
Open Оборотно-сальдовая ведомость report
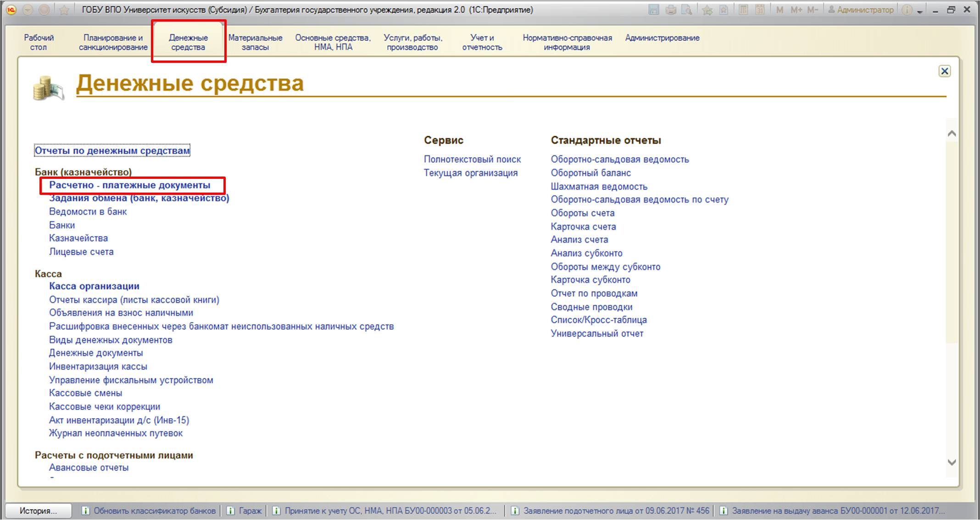[620, 159]
